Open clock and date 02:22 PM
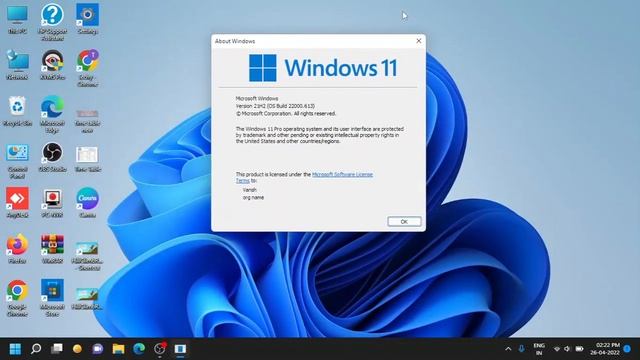This screenshot has width=640, height=360. (x=605, y=349)
